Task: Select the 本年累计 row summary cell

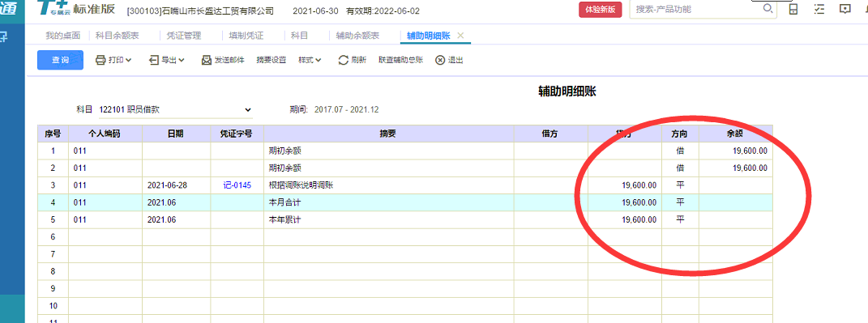Action: [388, 219]
